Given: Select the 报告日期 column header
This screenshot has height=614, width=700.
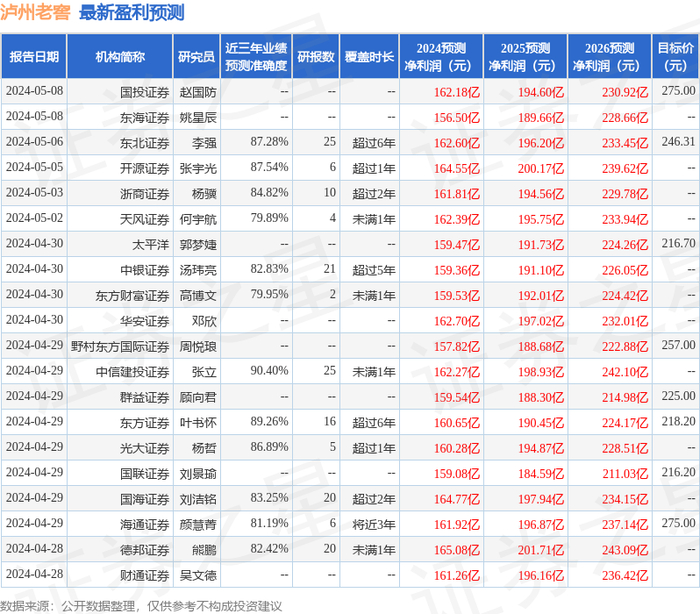Looking at the screenshot, I should tap(34, 56).
